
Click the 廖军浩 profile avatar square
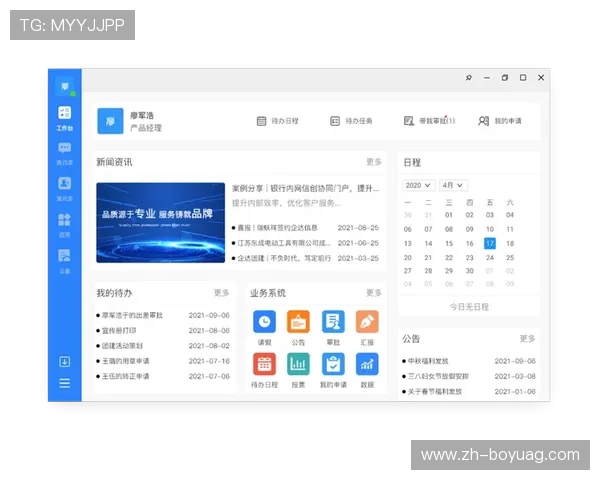[110, 121]
